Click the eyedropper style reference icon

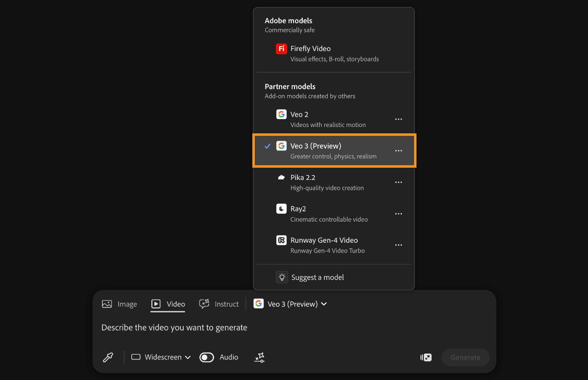click(x=108, y=357)
